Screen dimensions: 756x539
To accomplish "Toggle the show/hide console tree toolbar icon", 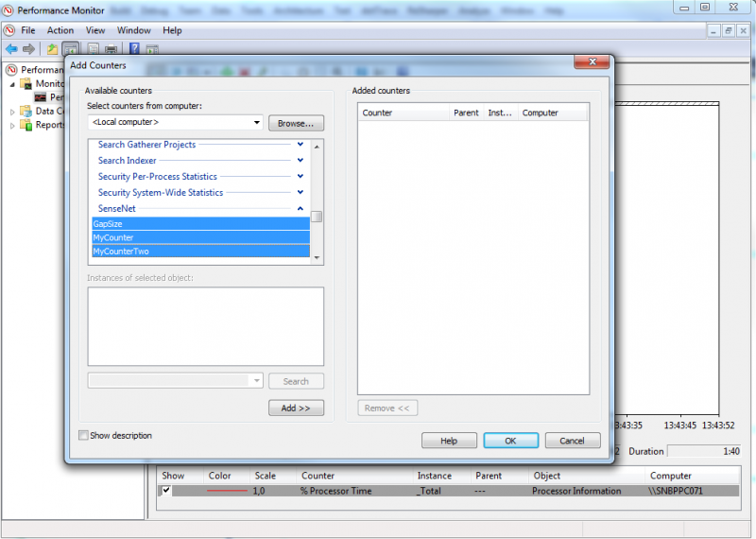I will (70, 49).
